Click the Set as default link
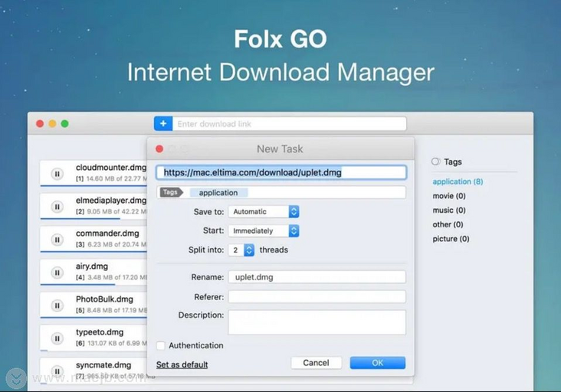This screenshot has width=561, height=392. 182,364
